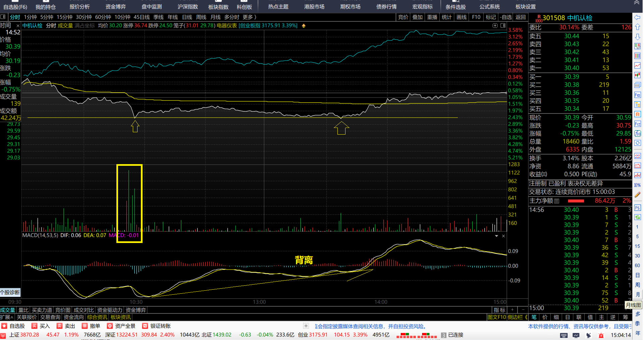The width and height of the screenshot is (644, 340).
Task: Toggle 画线 drawing mode
Action: click(462, 17)
